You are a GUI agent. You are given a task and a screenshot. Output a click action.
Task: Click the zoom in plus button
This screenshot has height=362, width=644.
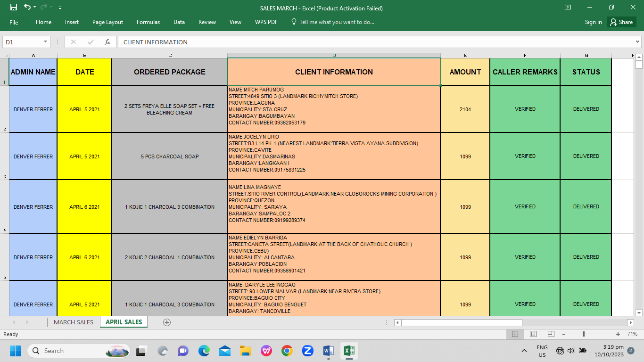618,334
